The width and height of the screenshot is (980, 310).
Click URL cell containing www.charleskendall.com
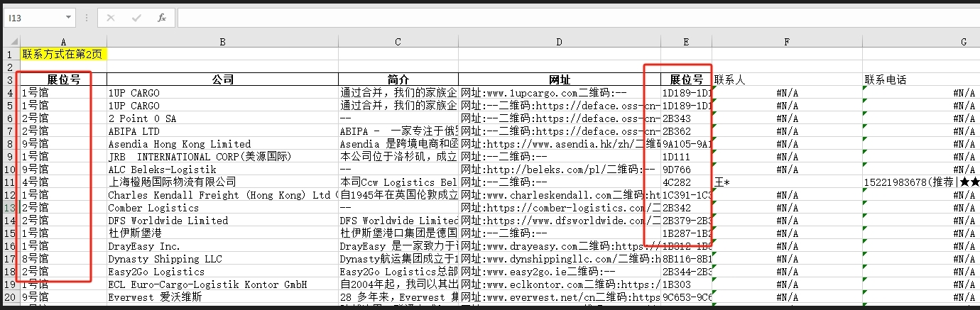(x=560, y=194)
